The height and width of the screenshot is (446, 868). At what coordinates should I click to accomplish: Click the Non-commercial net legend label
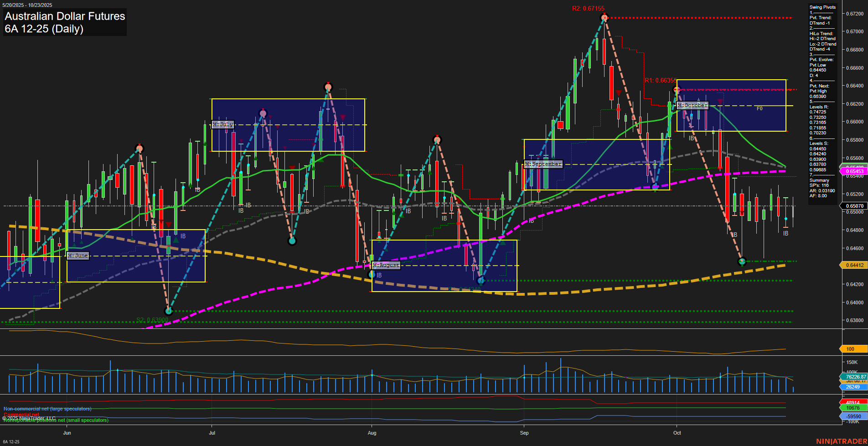pyautogui.click(x=47, y=409)
